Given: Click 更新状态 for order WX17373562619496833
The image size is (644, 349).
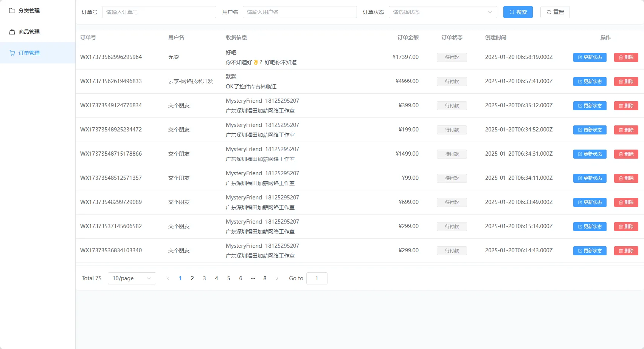Looking at the screenshot, I should coord(590,81).
